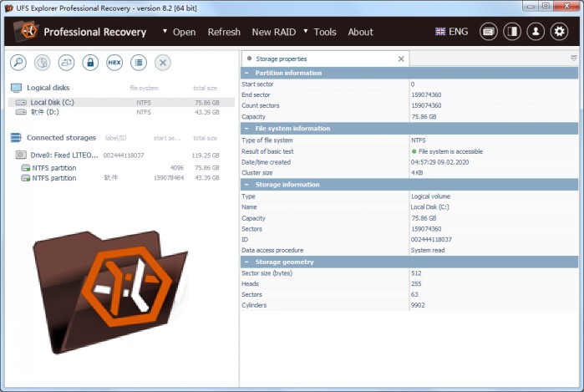Switch language using ENG selector

[x=451, y=32]
